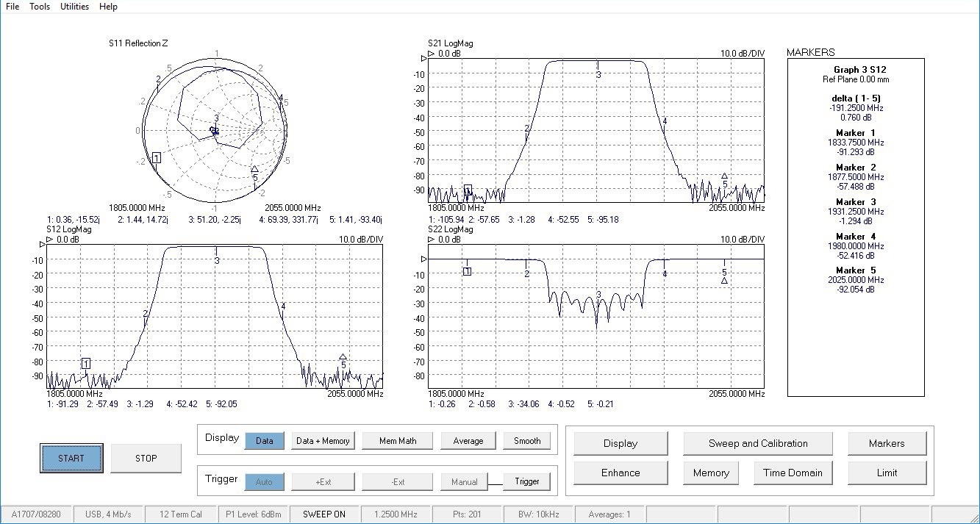
Task: Click the P1 Level: 6dBm status field
Action: tap(253, 514)
